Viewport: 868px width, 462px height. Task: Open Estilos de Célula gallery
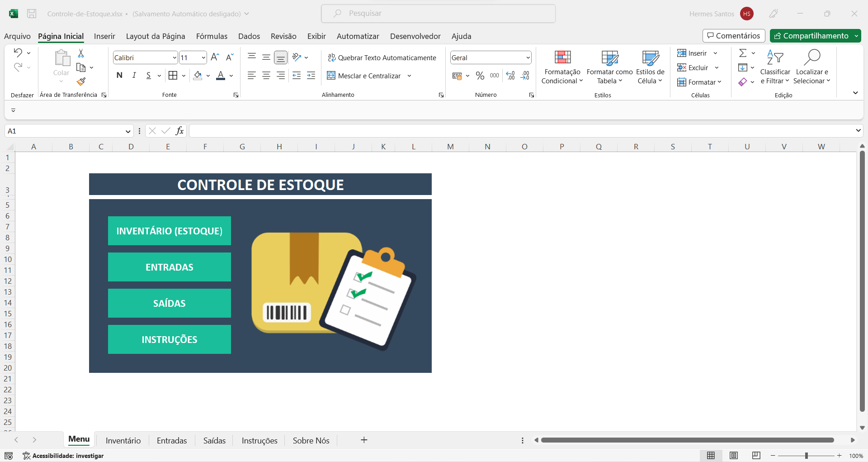650,67
